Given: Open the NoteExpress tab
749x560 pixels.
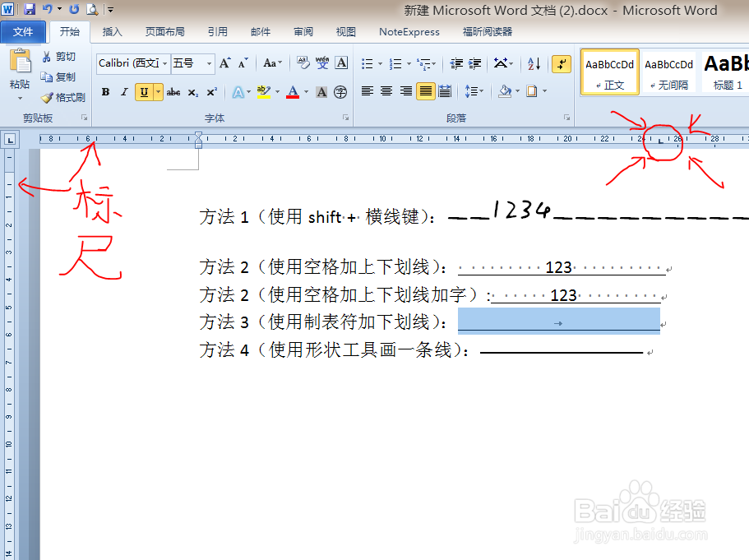Looking at the screenshot, I should point(409,32).
